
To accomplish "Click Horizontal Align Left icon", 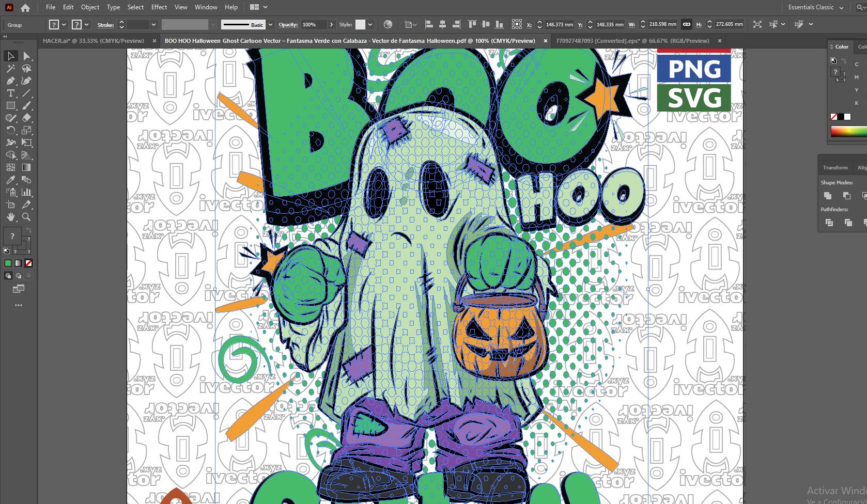I will pyautogui.click(x=429, y=24).
